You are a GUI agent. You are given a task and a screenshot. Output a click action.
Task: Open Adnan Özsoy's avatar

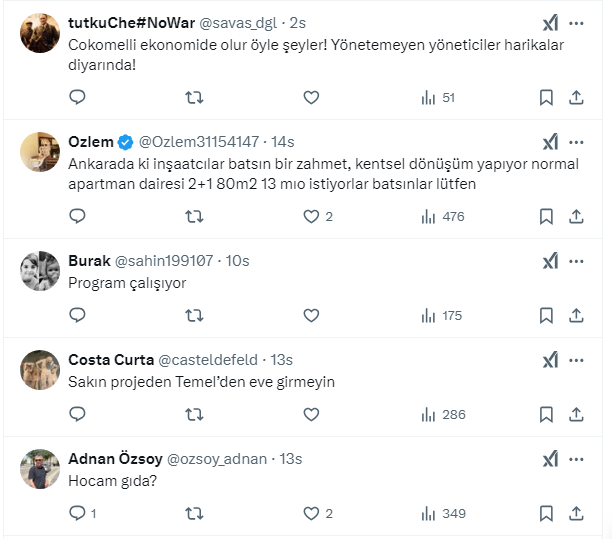tap(40, 469)
